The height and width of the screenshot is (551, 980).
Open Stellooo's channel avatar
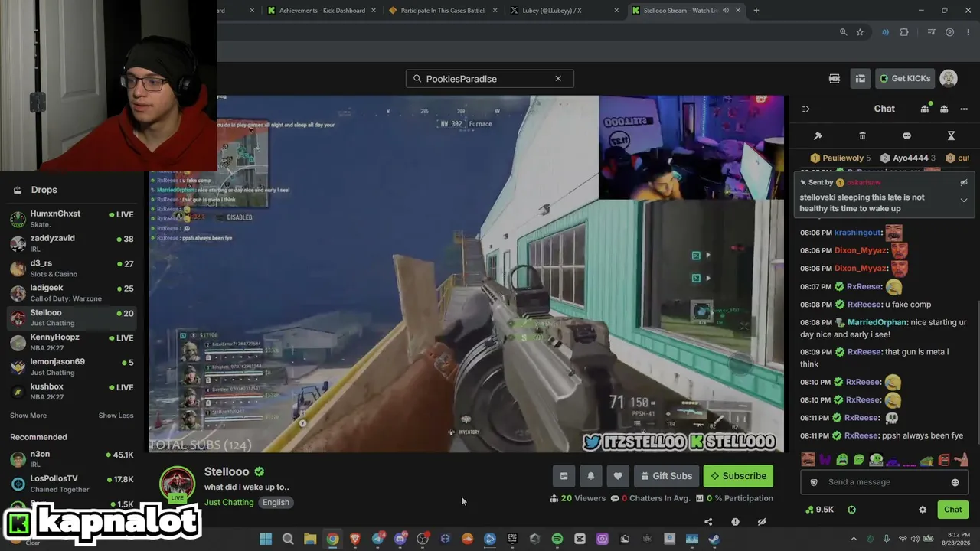point(177,484)
